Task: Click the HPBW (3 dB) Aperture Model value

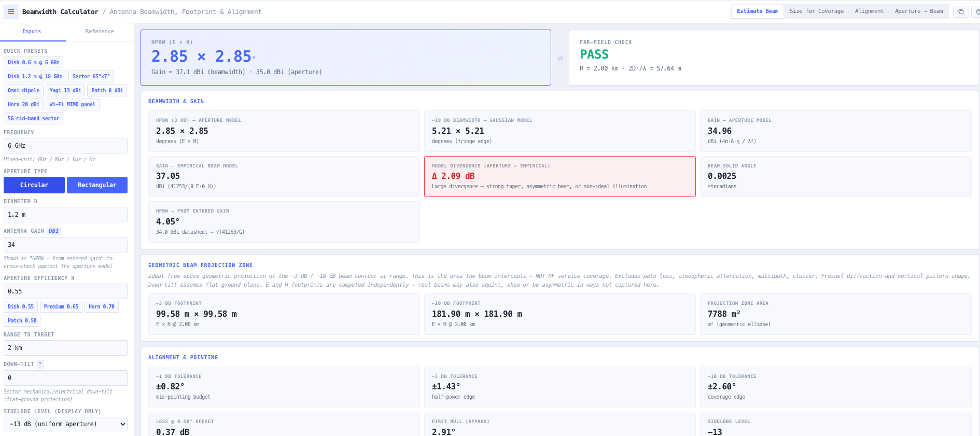Action: pos(182,131)
